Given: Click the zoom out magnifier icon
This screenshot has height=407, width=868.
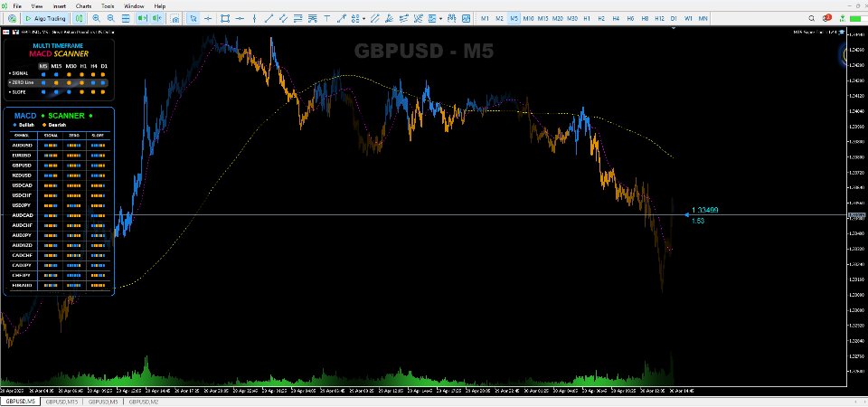Looking at the screenshot, I should 111,18.
